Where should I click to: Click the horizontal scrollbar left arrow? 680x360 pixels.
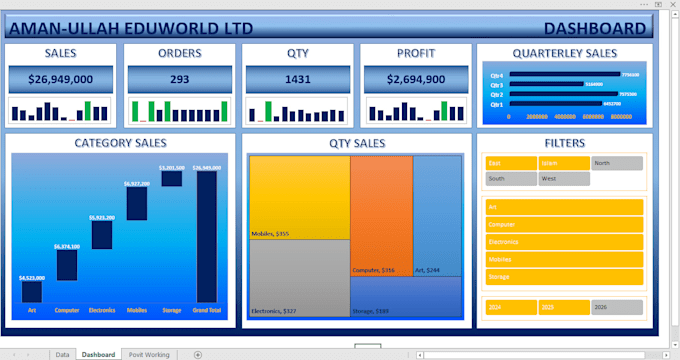pos(420,355)
